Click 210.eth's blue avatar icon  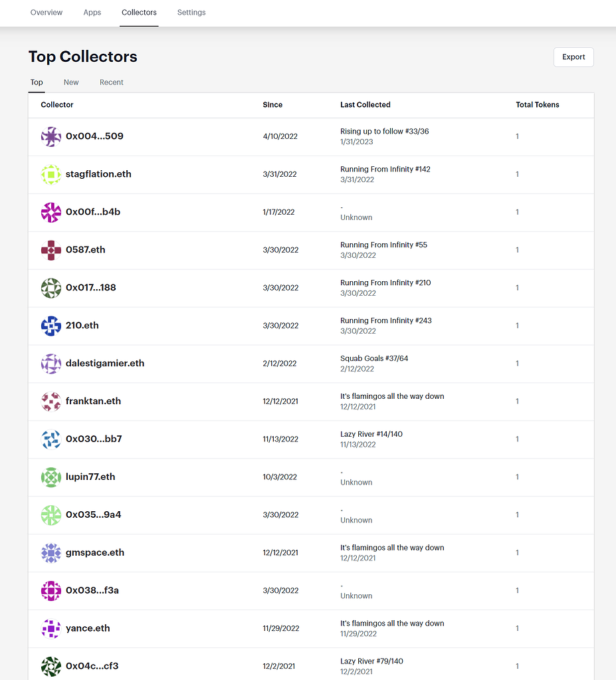51,326
